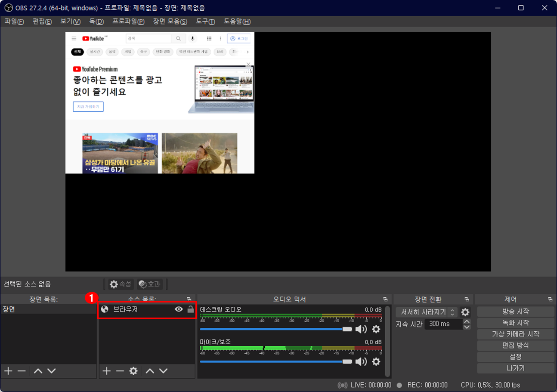Image resolution: width=557 pixels, height=392 pixels.
Task: Increase the 지속 시간 value
Action: point(467,321)
